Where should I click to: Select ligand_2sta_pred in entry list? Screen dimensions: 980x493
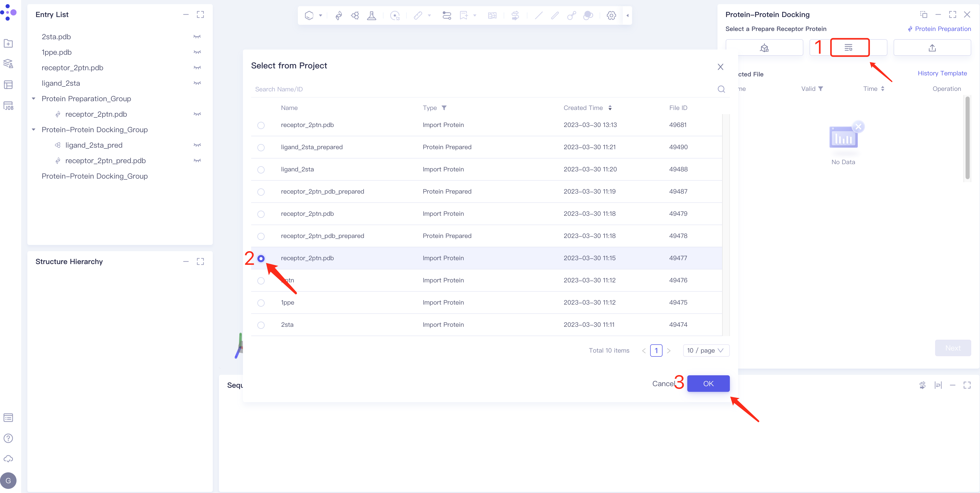coord(94,145)
